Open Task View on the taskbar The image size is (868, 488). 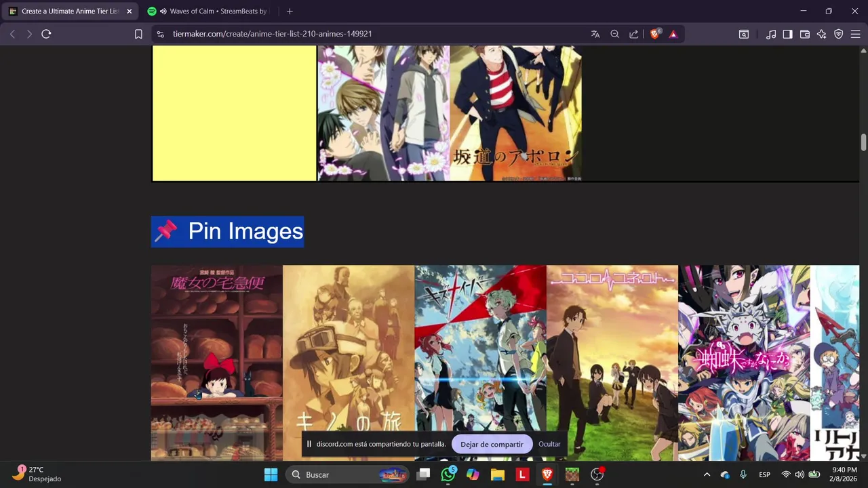tap(423, 474)
